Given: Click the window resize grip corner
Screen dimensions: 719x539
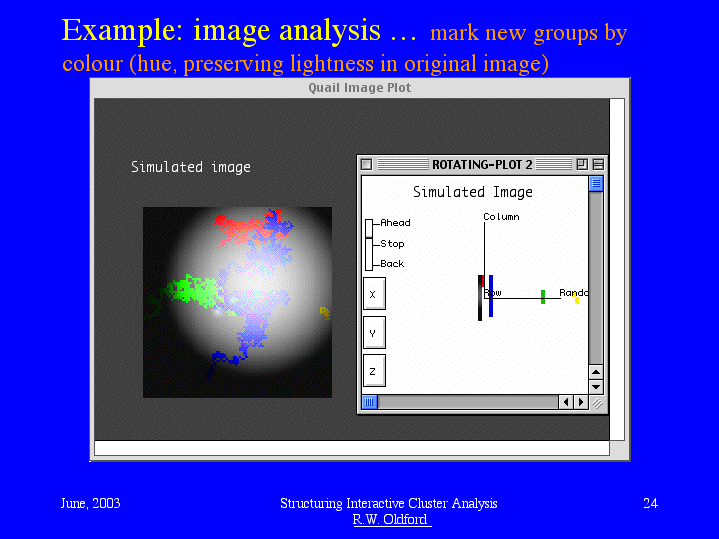Looking at the screenshot, I should [x=596, y=402].
